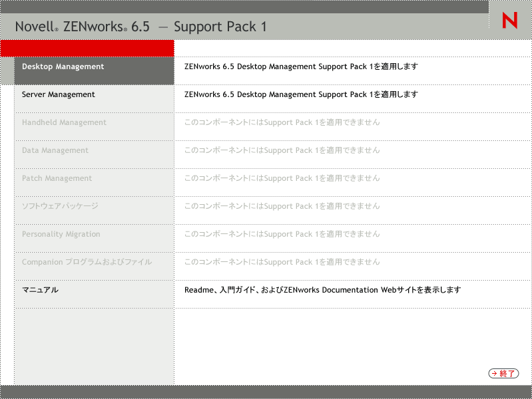
Task: Click the Novell ZENworks 6.5 Support Pack 1 title
Action: click(140, 27)
